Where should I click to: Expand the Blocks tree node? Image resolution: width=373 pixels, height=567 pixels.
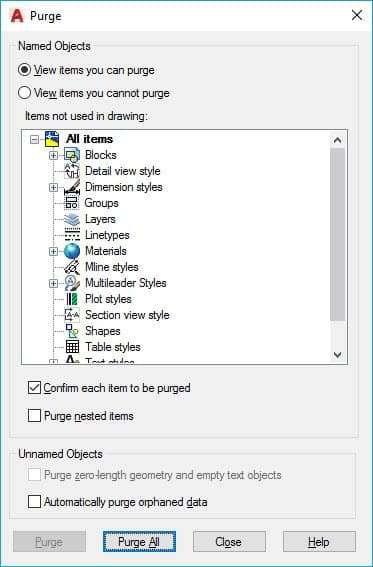tap(53, 155)
